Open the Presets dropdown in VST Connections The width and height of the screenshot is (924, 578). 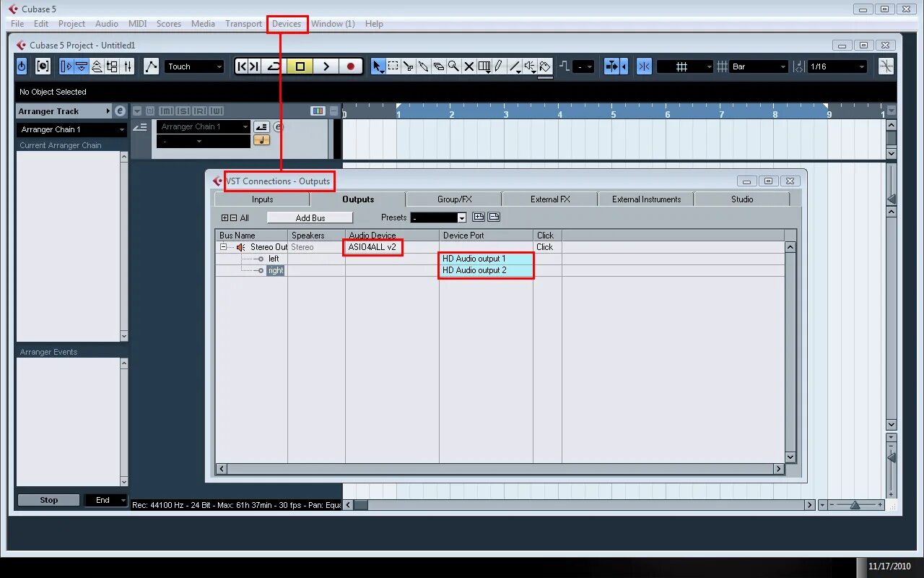pyautogui.click(x=438, y=217)
